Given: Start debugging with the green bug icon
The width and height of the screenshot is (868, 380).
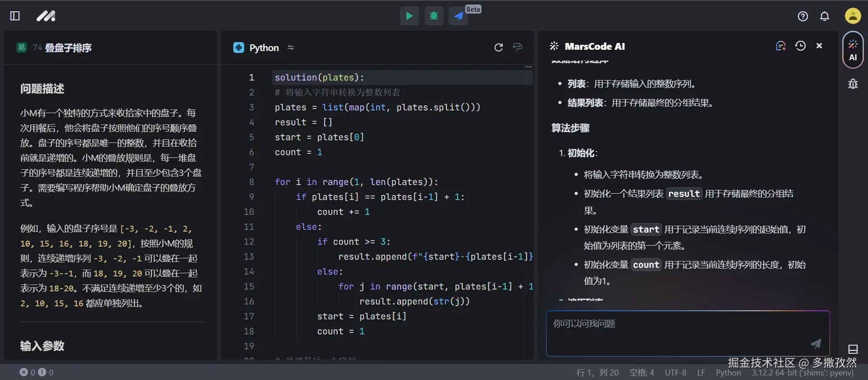Looking at the screenshot, I should (434, 16).
